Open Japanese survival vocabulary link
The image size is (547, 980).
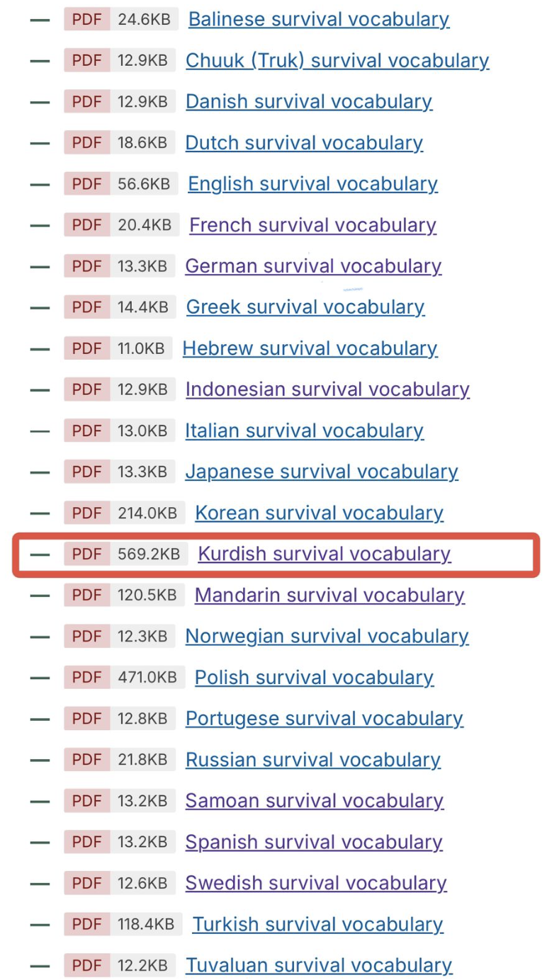click(322, 472)
